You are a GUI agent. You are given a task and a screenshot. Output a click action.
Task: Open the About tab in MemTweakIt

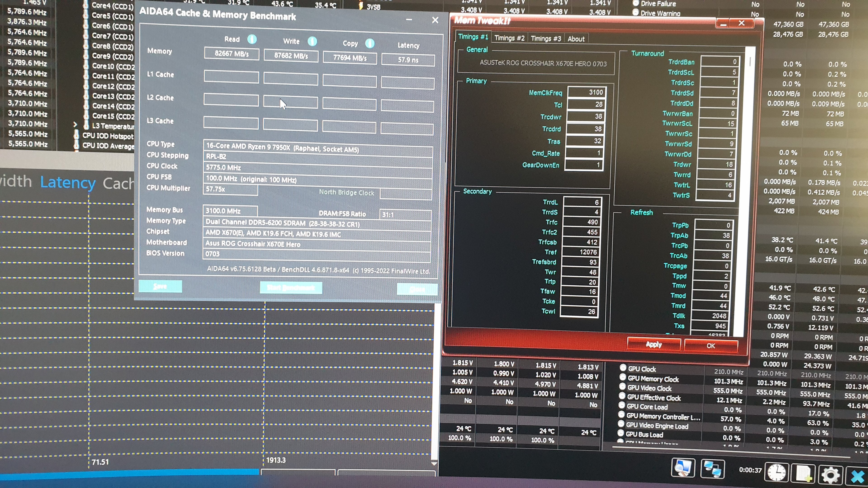(x=576, y=39)
